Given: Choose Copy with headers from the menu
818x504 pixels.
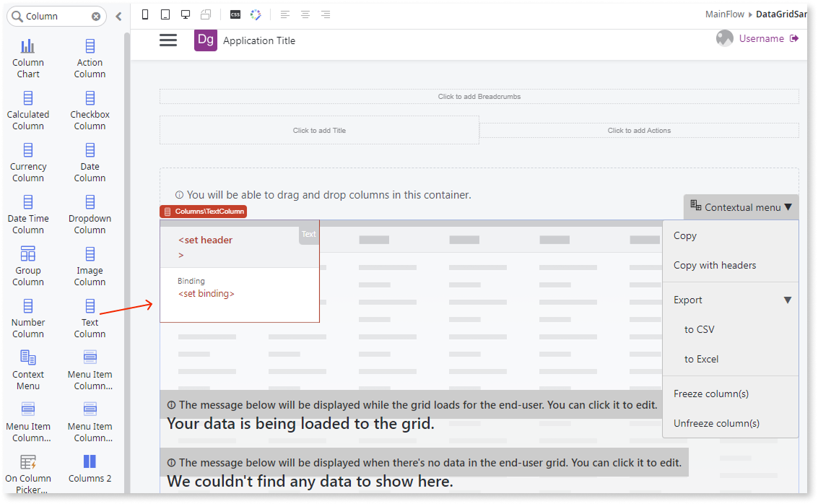Looking at the screenshot, I should (x=716, y=265).
